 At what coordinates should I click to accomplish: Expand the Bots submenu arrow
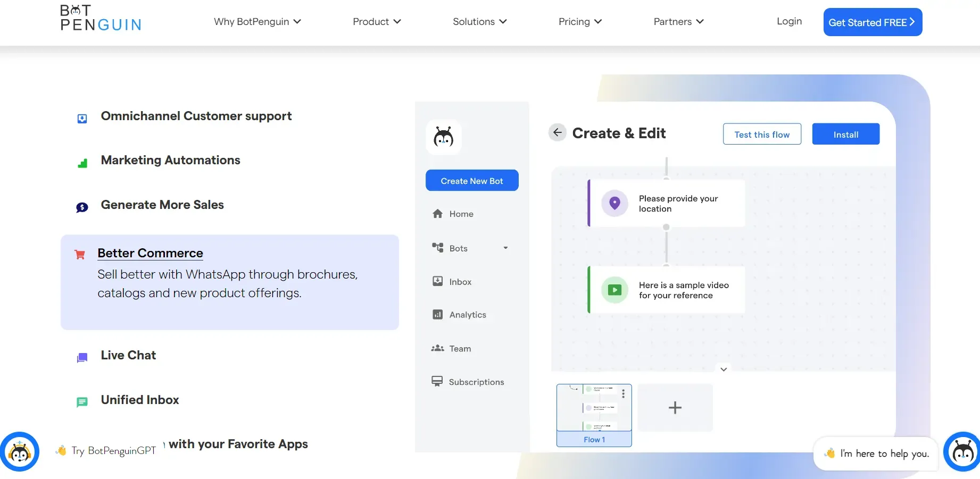(505, 248)
